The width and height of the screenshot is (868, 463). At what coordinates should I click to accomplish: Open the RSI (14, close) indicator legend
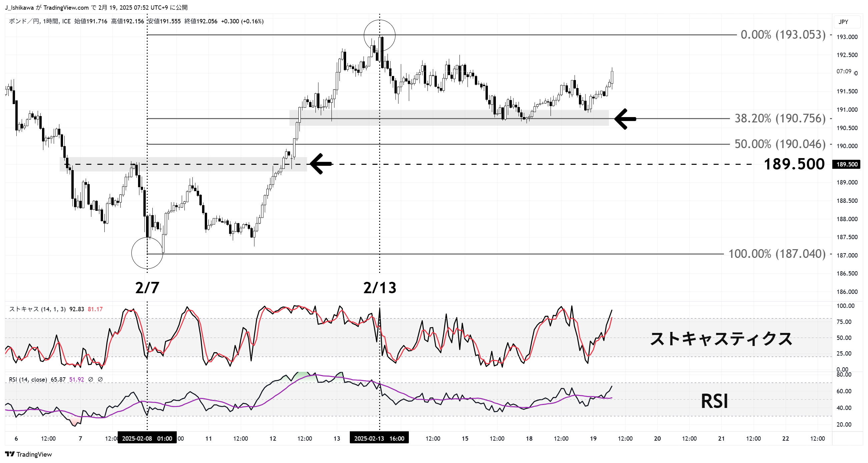click(x=28, y=379)
